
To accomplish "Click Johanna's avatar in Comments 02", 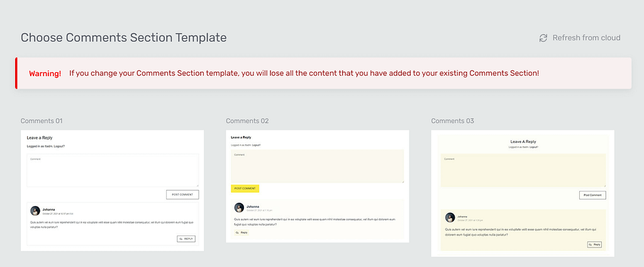I will (x=239, y=207).
